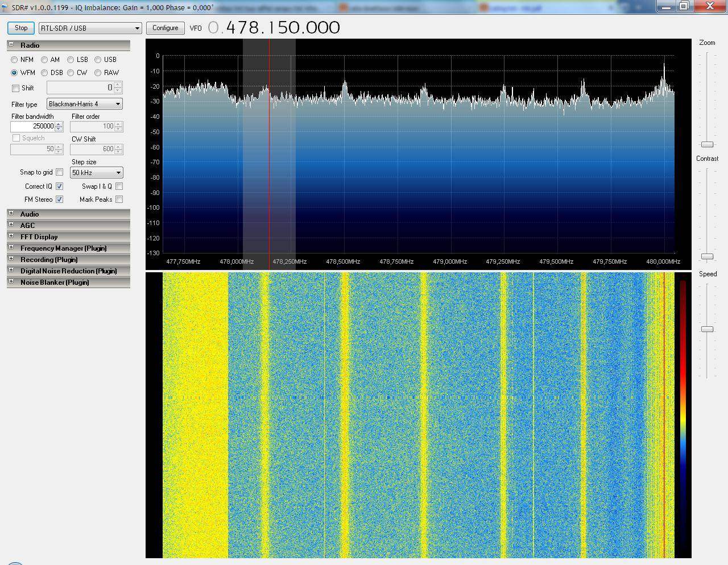Adjust the Contrast slider handle
The width and height of the screenshot is (728, 565).
pos(707,256)
